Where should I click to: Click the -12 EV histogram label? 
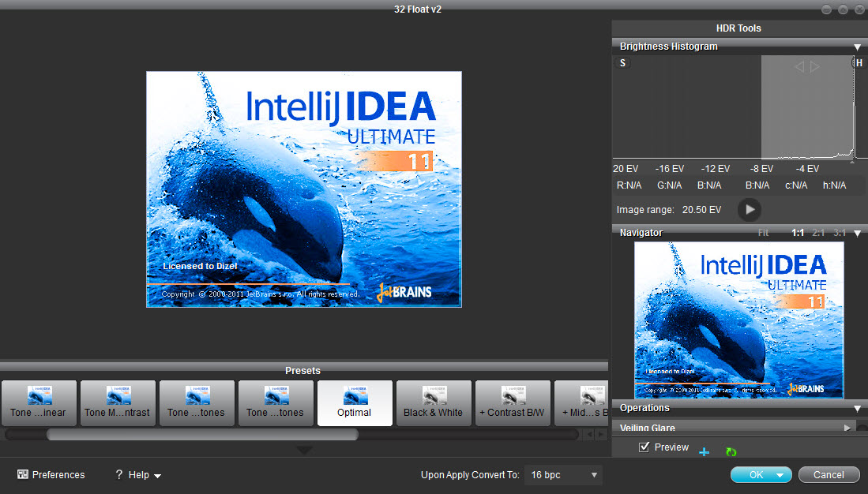coord(716,169)
